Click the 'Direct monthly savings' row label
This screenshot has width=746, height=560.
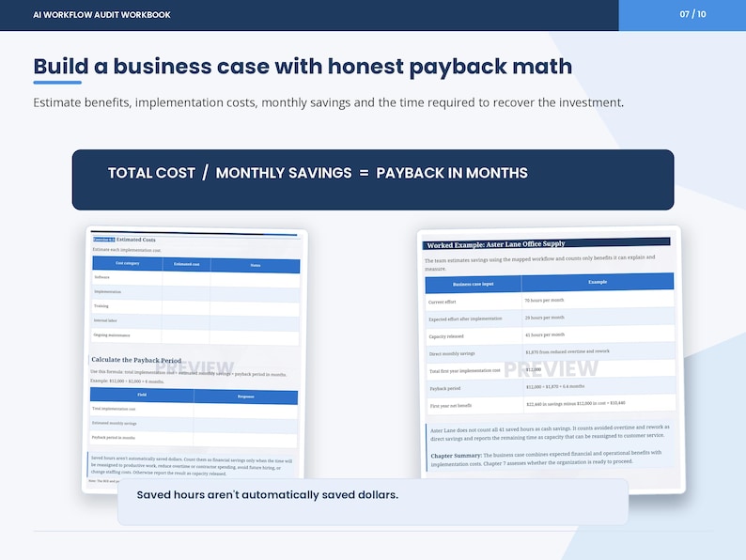452,353
